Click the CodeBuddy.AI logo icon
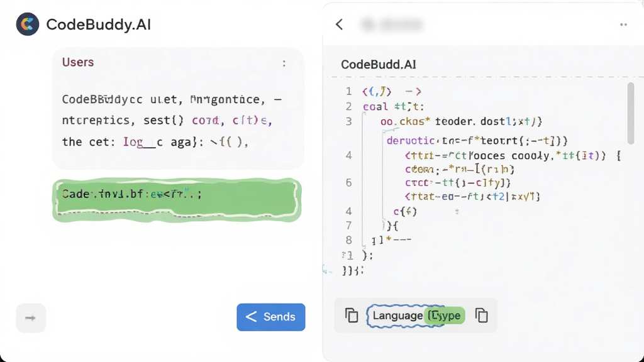The image size is (644, 362). click(x=28, y=25)
